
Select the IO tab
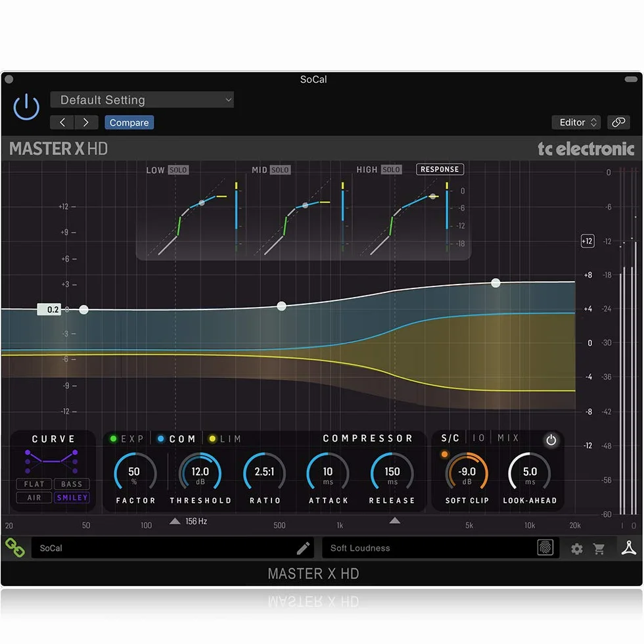point(478,438)
